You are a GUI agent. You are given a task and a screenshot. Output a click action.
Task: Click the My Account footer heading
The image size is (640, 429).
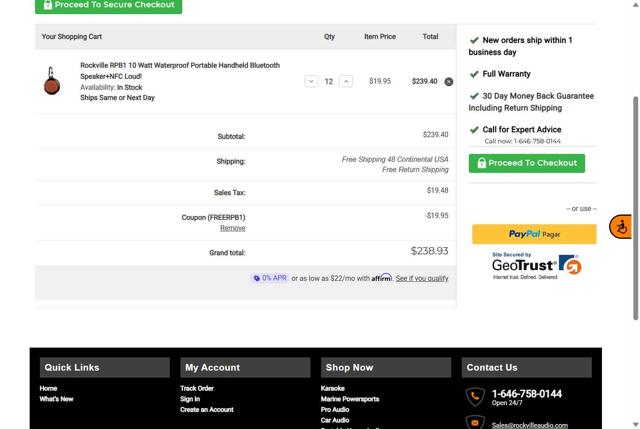pos(212,368)
